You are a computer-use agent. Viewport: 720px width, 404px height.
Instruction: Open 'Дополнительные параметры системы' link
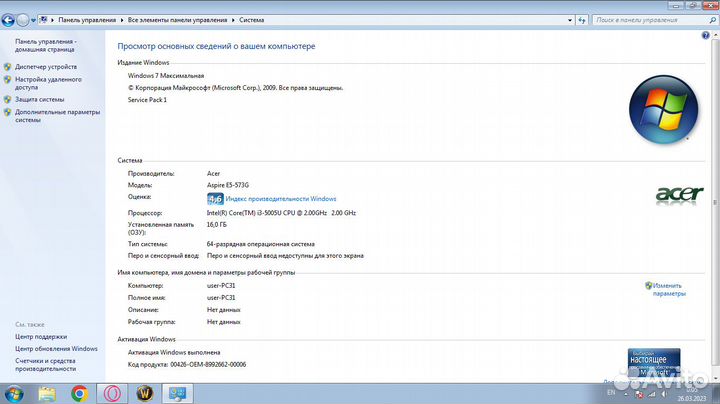57,116
